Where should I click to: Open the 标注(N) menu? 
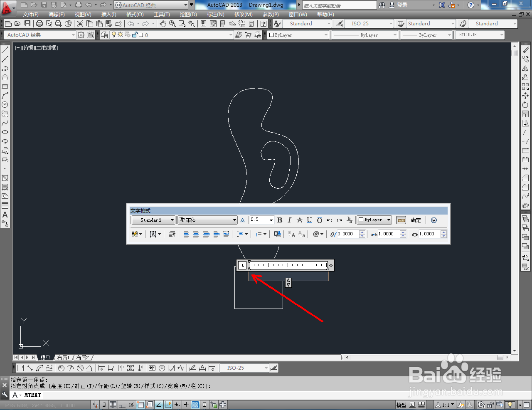[x=215, y=14]
